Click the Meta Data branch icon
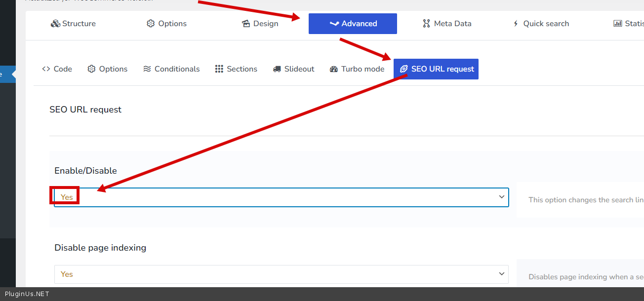The width and height of the screenshot is (644, 301). point(426,24)
